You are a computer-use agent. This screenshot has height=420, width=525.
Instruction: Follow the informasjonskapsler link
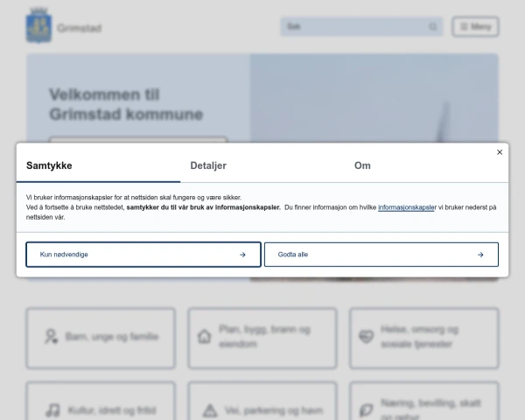407,207
